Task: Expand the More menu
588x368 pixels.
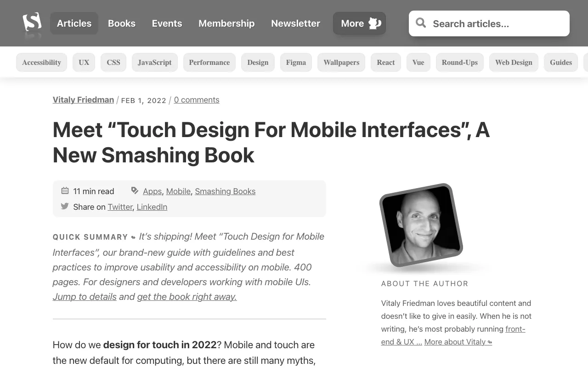Action: pyautogui.click(x=359, y=23)
